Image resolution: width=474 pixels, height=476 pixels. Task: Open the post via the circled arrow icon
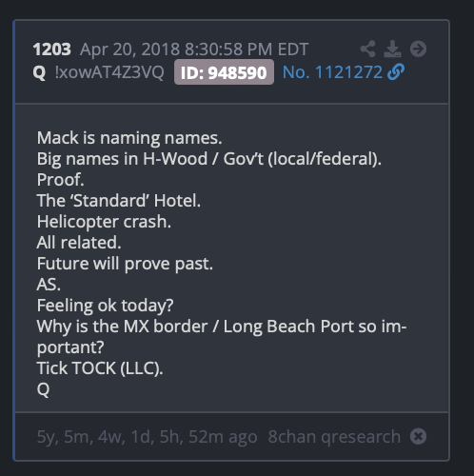click(418, 49)
